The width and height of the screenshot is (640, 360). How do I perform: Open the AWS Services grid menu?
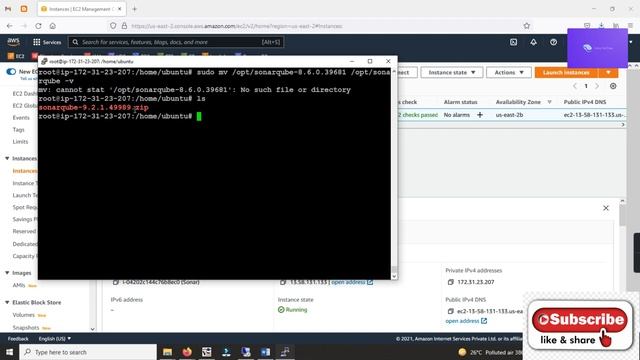(x=47, y=42)
